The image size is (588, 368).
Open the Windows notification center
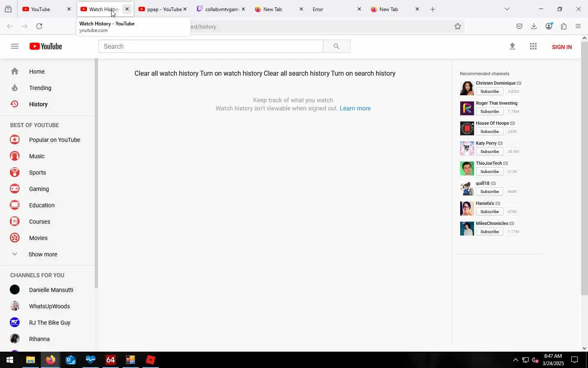[575, 360]
